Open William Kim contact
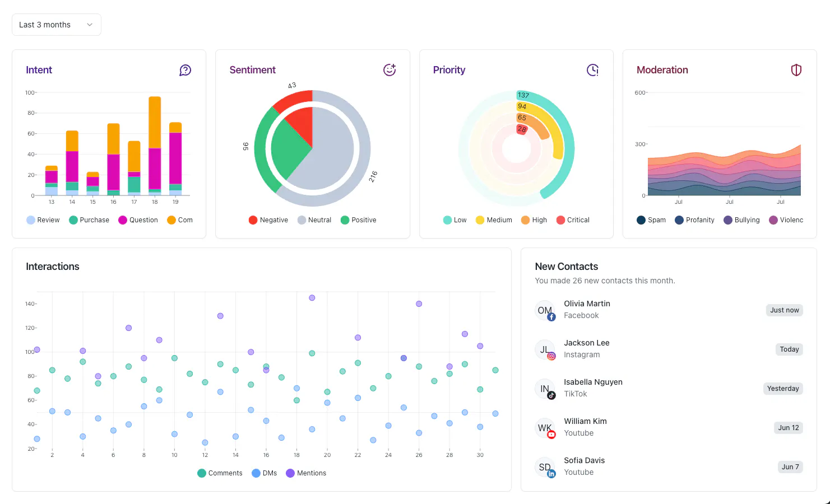Image resolution: width=830 pixels, height=504 pixels. tap(669, 427)
